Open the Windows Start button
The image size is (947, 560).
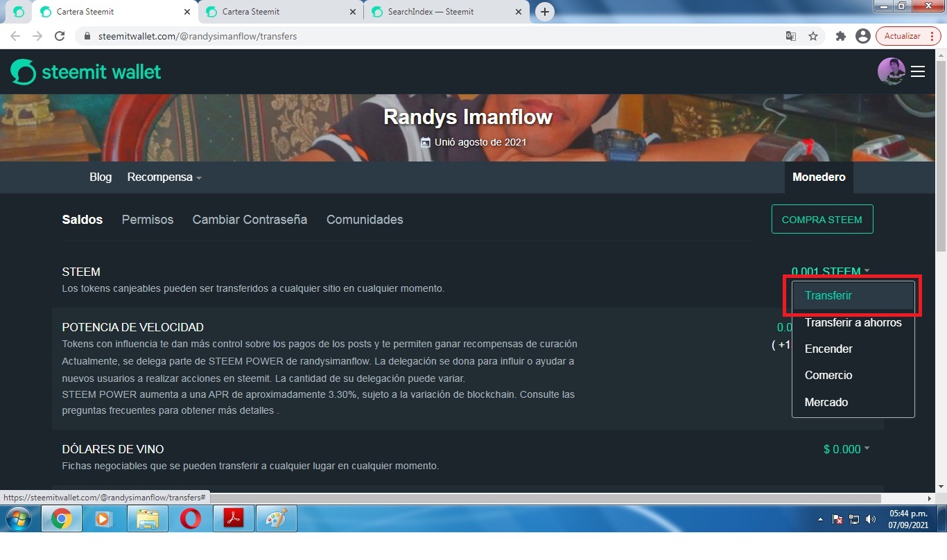pyautogui.click(x=18, y=519)
